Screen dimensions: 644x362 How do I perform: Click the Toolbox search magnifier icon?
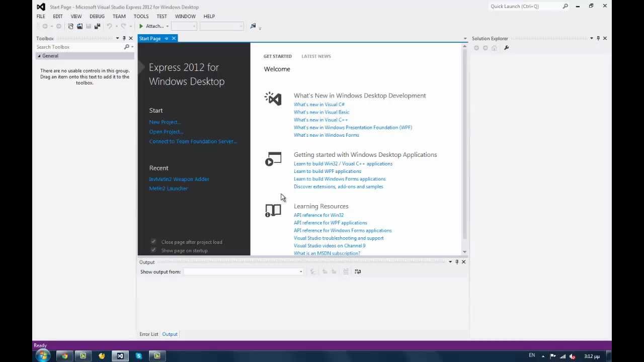pyautogui.click(x=127, y=47)
